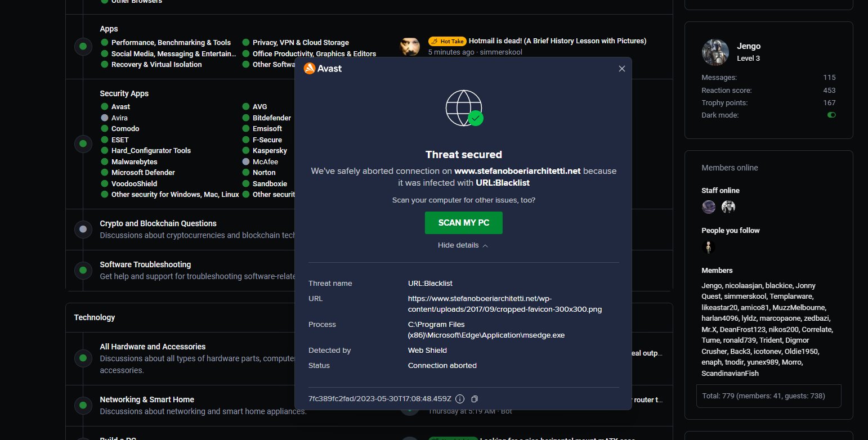
Task: Open the F-Secure sub-forum
Action: [x=267, y=140]
